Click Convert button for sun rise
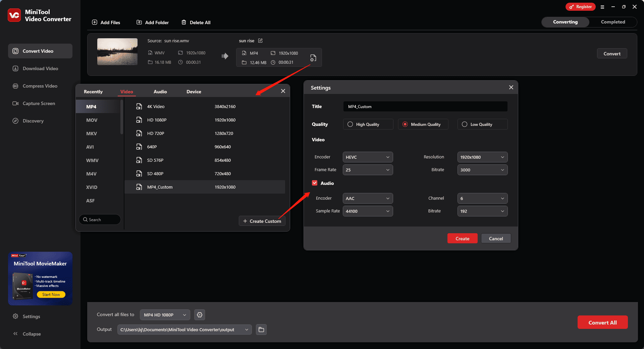The width and height of the screenshot is (644, 349). [612, 53]
